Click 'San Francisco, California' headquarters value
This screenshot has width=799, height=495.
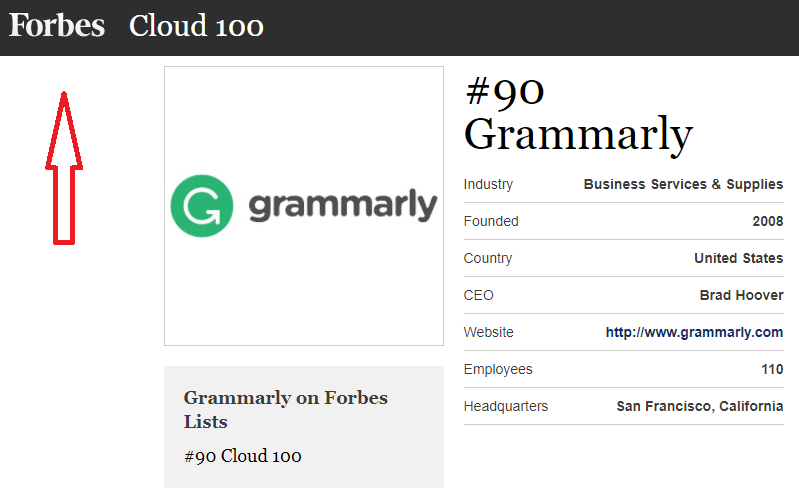click(700, 406)
